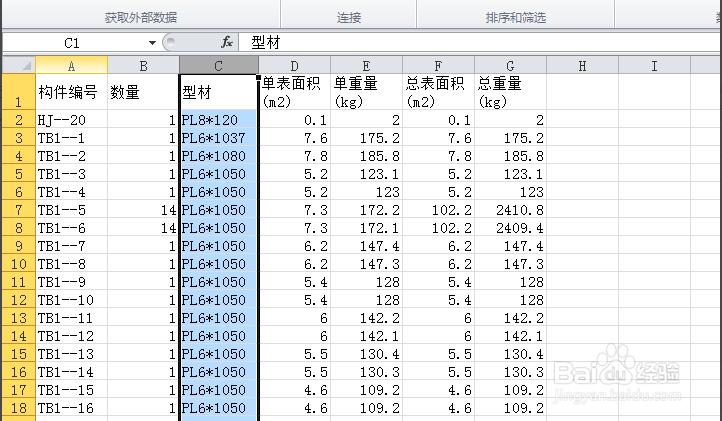Click cell PL6*1037
This screenshot has height=421, width=722.
[219, 138]
